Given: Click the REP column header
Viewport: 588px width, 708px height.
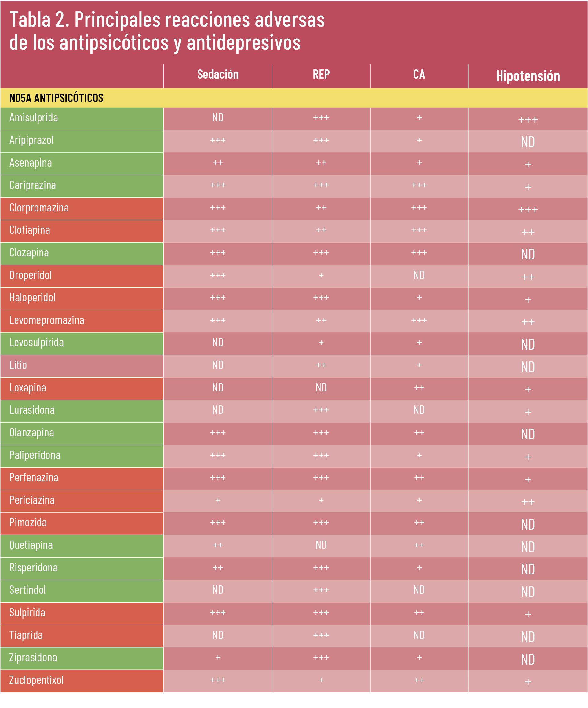Looking at the screenshot, I should (321, 75).
